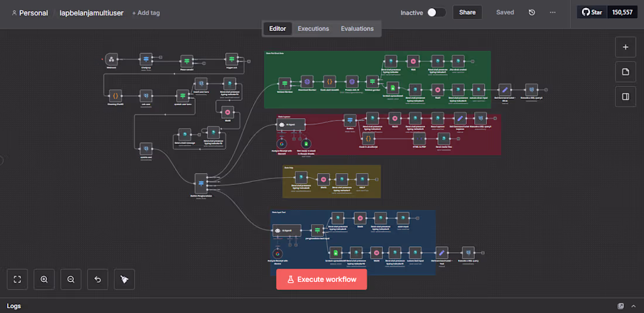The height and width of the screenshot is (313, 644).
Task: Click the GitHub Star button
Action: pos(592,12)
